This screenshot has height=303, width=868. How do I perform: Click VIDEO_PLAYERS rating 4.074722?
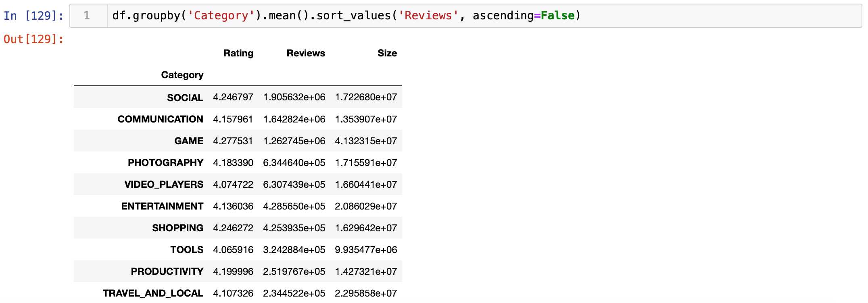pos(233,185)
